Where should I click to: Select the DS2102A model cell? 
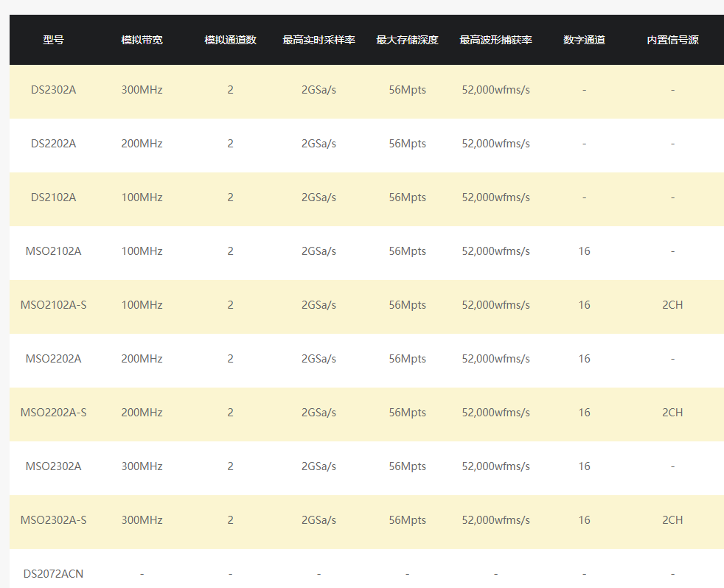[x=53, y=197]
